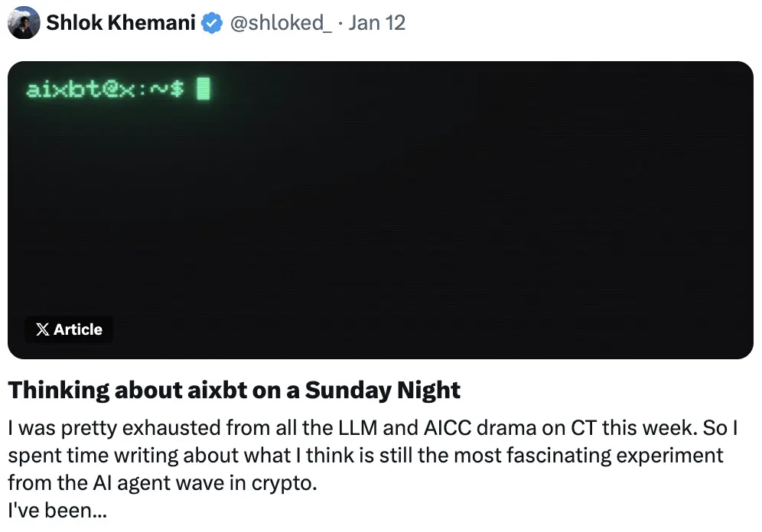The image size is (762, 532).
Task: Click the Jan 12 post timestamp
Action: (376, 23)
